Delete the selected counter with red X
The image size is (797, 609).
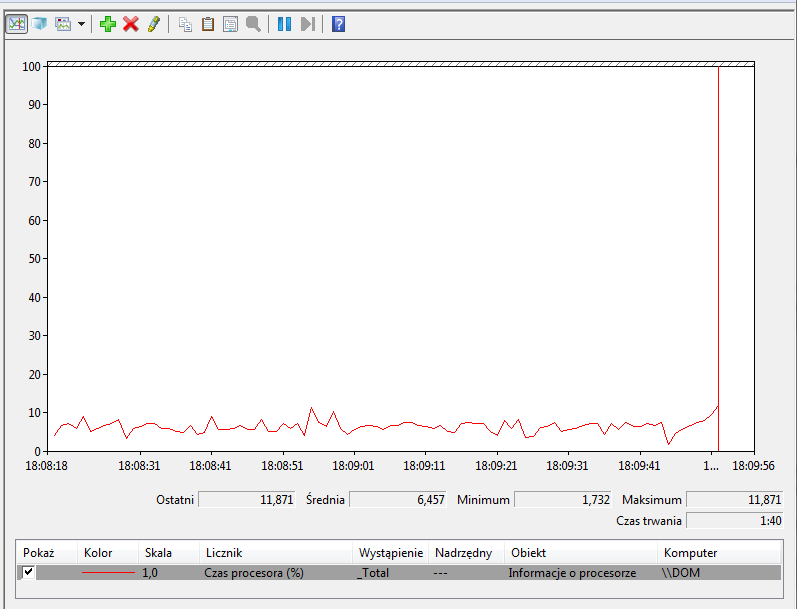(x=130, y=23)
